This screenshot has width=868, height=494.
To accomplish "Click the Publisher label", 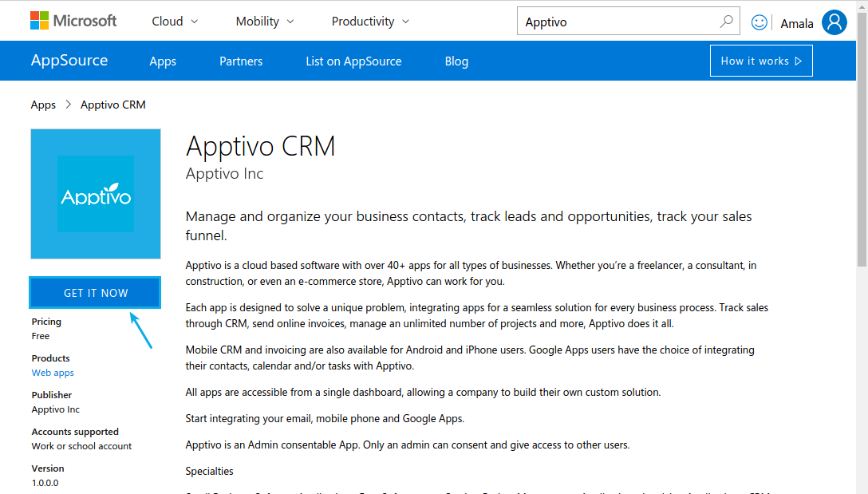I will (x=52, y=395).
